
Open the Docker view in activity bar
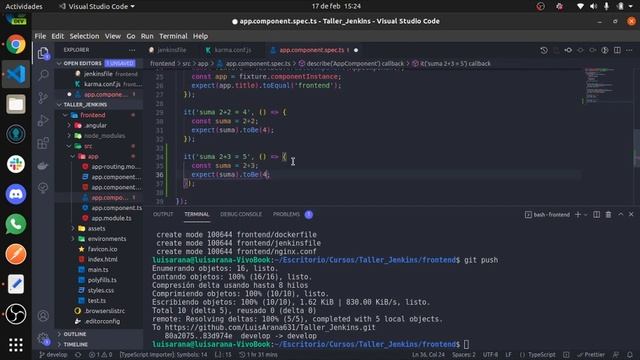point(43,165)
